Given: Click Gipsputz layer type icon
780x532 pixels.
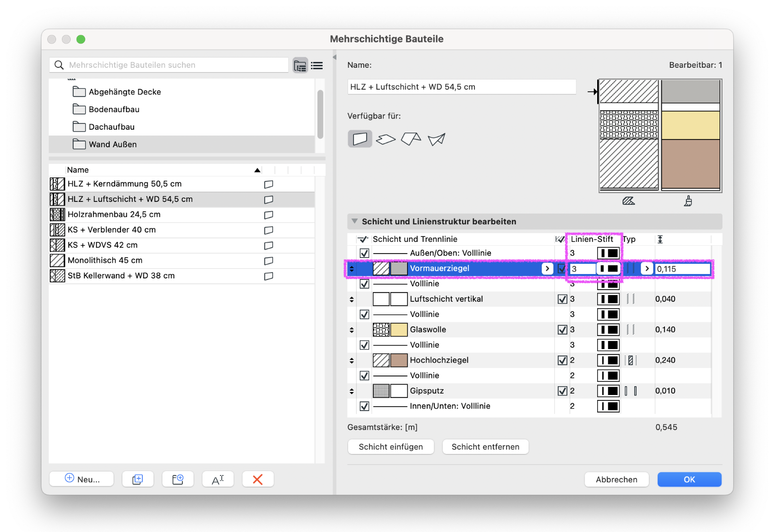Looking at the screenshot, I should (631, 391).
